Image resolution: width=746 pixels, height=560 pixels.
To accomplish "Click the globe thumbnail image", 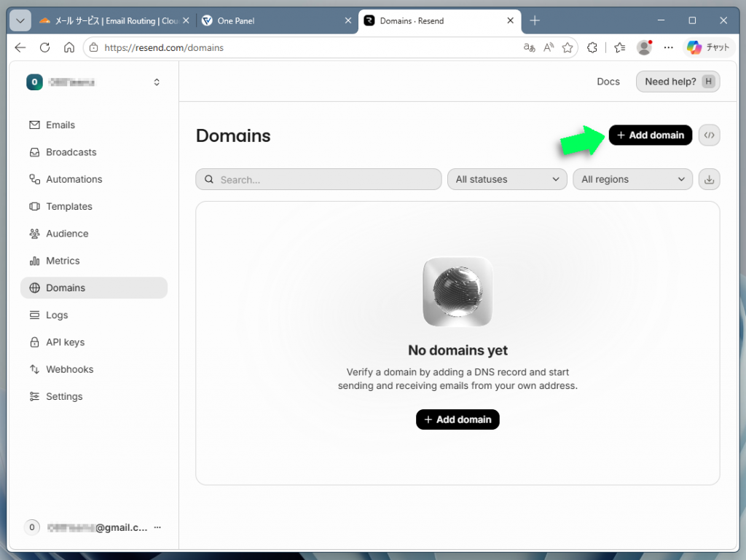I will tap(458, 291).
